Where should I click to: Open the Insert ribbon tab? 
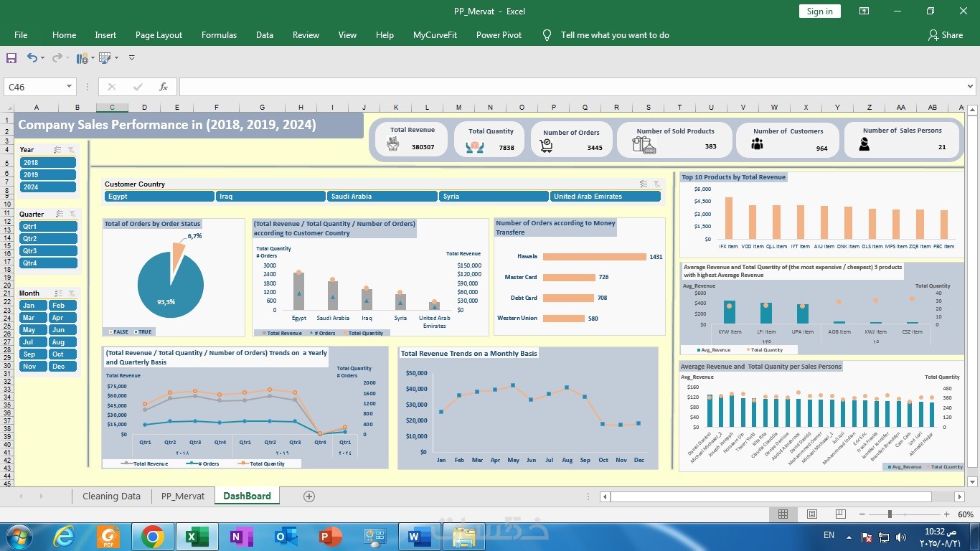click(x=105, y=34)
